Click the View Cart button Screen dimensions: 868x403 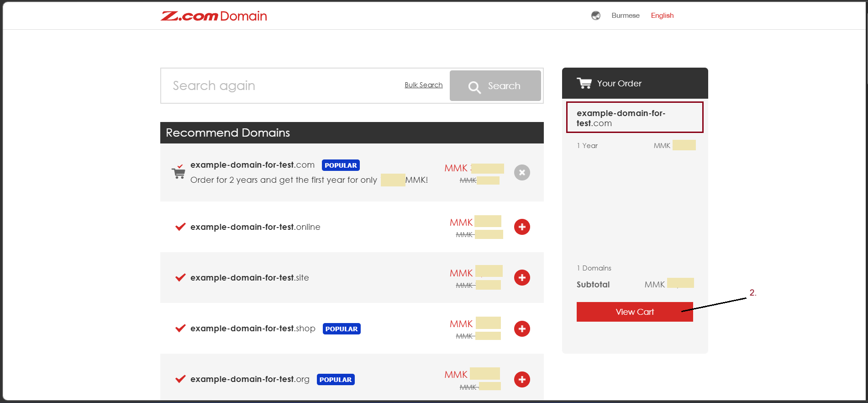(x=635, y=312)
